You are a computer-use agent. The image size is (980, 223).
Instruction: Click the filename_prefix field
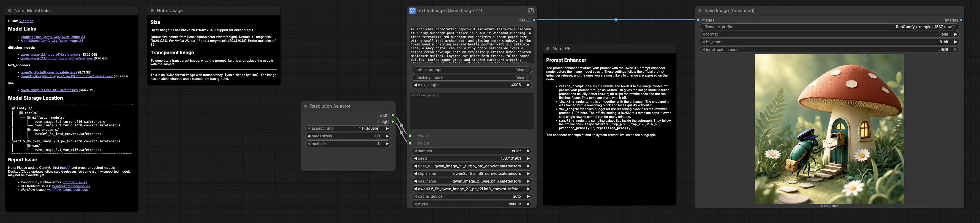829,27
